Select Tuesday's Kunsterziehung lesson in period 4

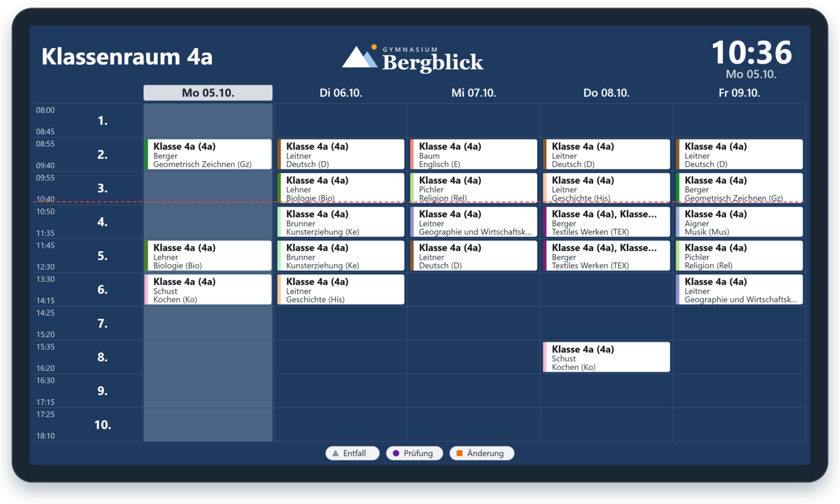(x=341, y=222)
